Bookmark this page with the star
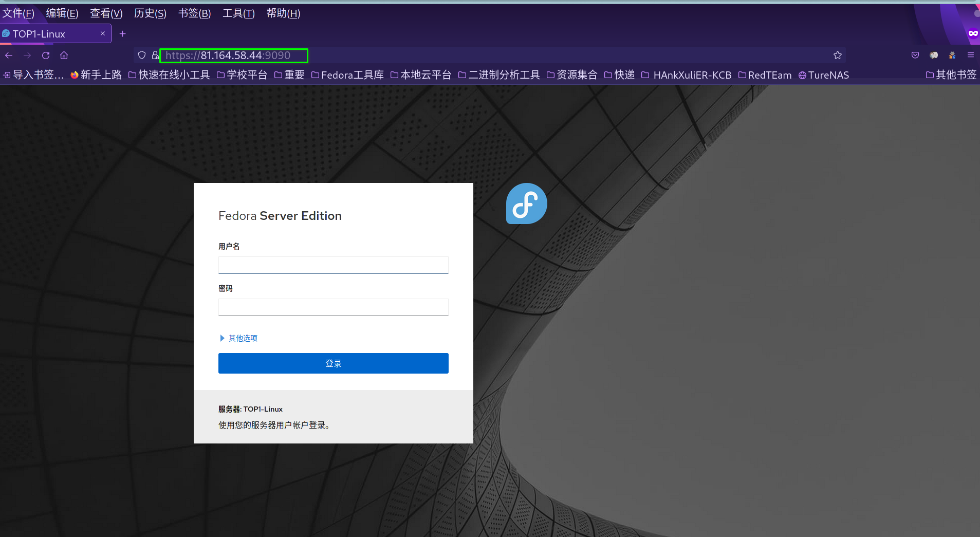This screenshot has width=980, height=537. 838,55
